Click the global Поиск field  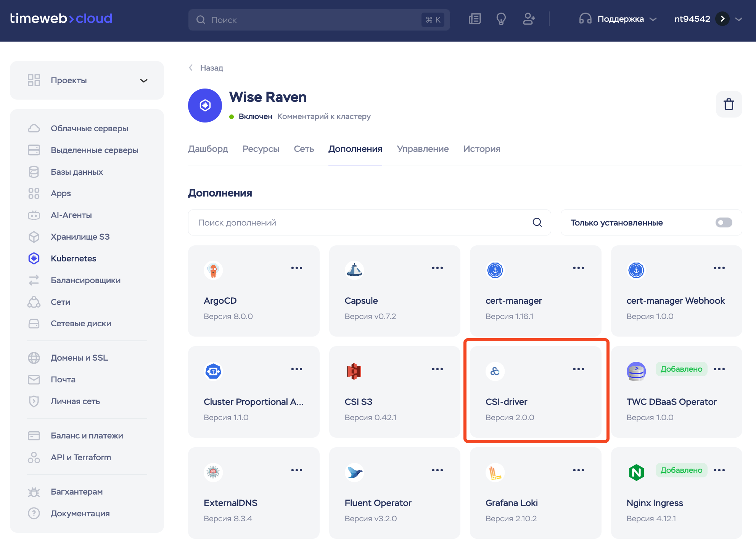coord(319,20)
